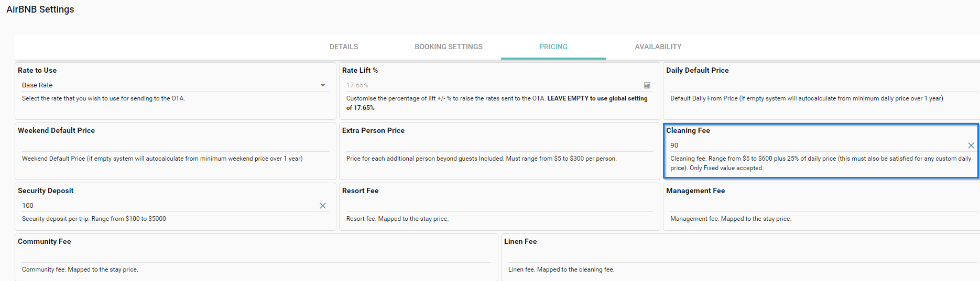
Task: Switch to the Details tab
Action: click(344, 47)
